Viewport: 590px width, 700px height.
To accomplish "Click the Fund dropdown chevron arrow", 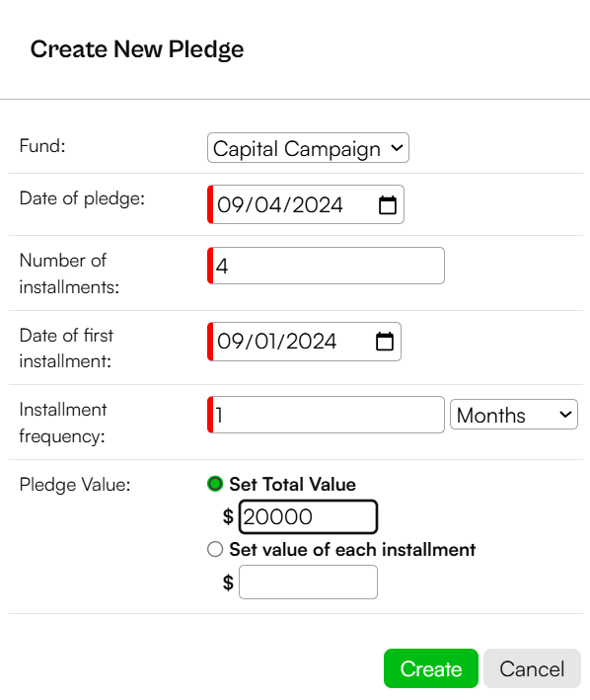I will pos(397,148).
